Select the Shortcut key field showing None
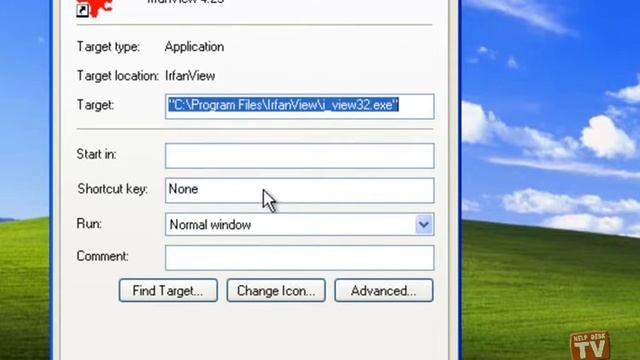This screenshot has width=640, height=360. 300,190
